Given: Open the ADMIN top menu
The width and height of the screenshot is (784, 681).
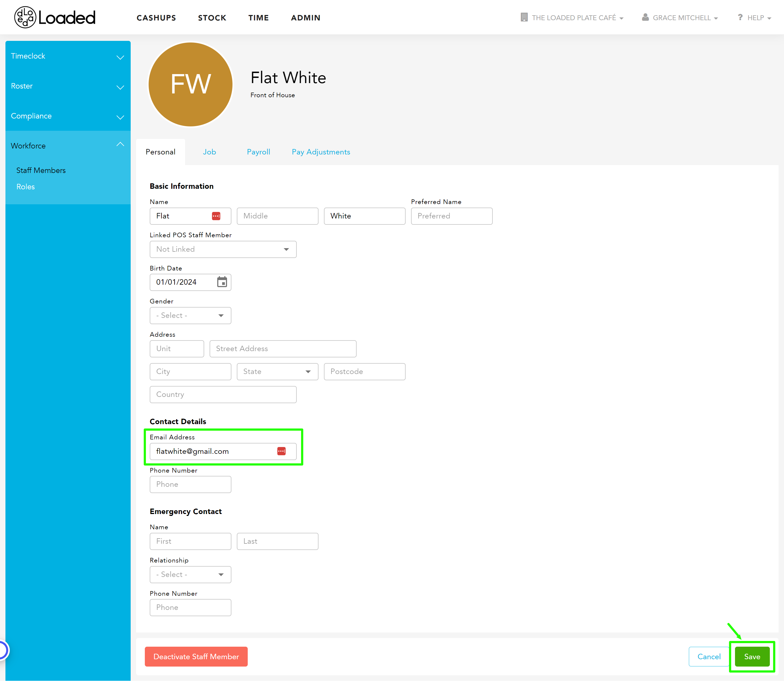Looking at the screenshot, I should tap(305, 18).
